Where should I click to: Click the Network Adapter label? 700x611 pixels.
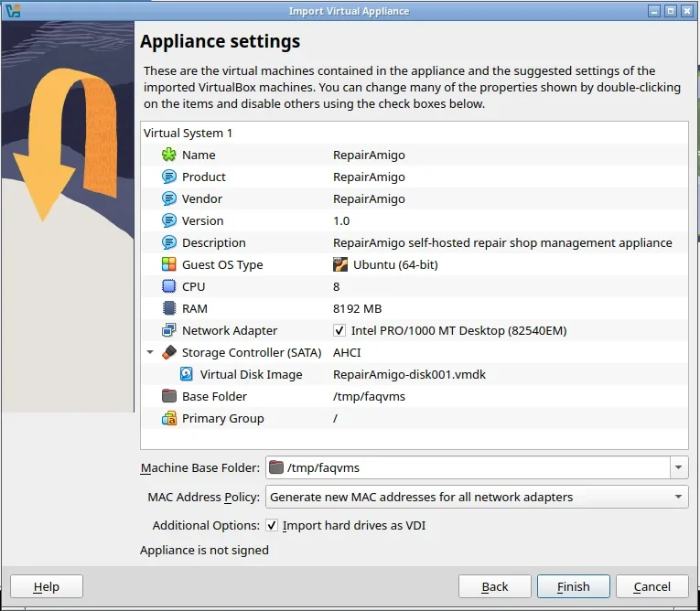click(230, 330)
